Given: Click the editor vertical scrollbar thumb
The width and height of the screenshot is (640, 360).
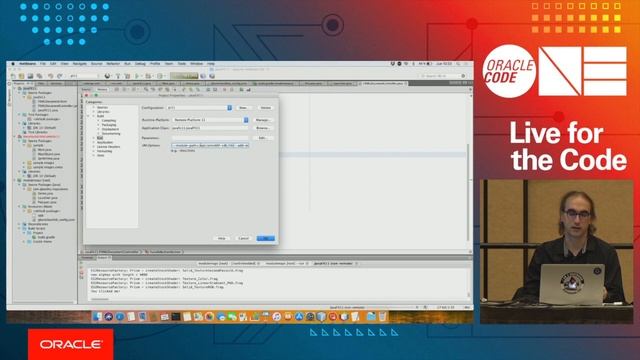Looking at the screenshot, I should 468,192.
